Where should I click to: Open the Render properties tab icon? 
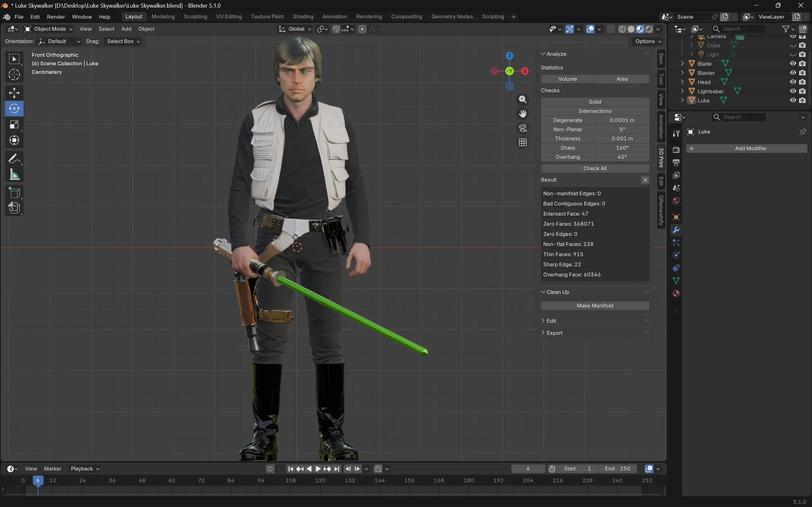(x=676, y=150)
